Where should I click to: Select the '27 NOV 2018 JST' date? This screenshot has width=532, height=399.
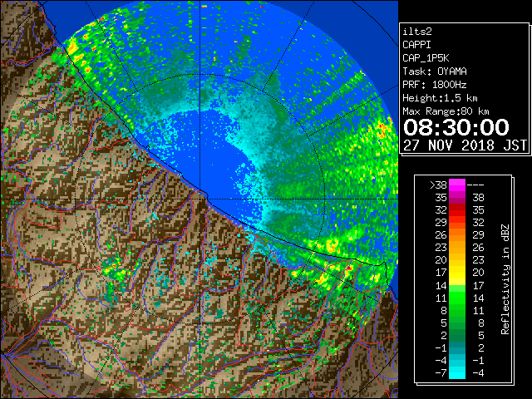(x=465, y=145)
